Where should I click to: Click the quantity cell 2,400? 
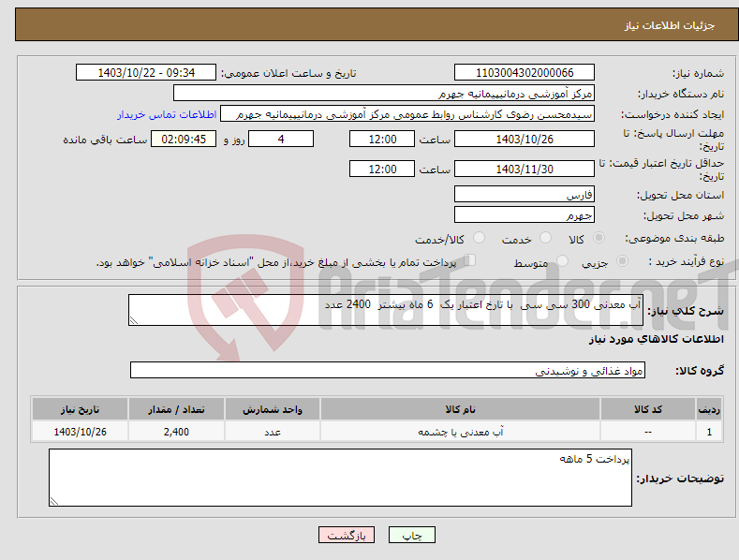pos(176,432)
